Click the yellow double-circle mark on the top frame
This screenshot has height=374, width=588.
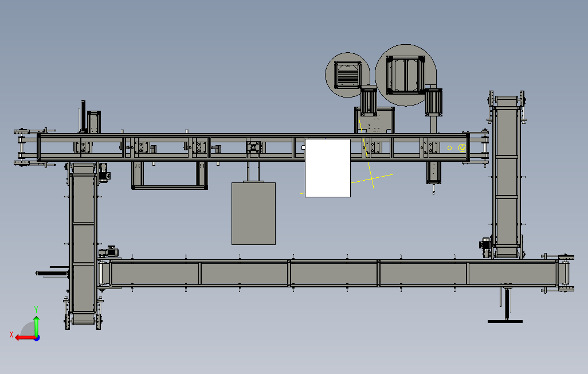pyautogui.click(x=462, y=148)
